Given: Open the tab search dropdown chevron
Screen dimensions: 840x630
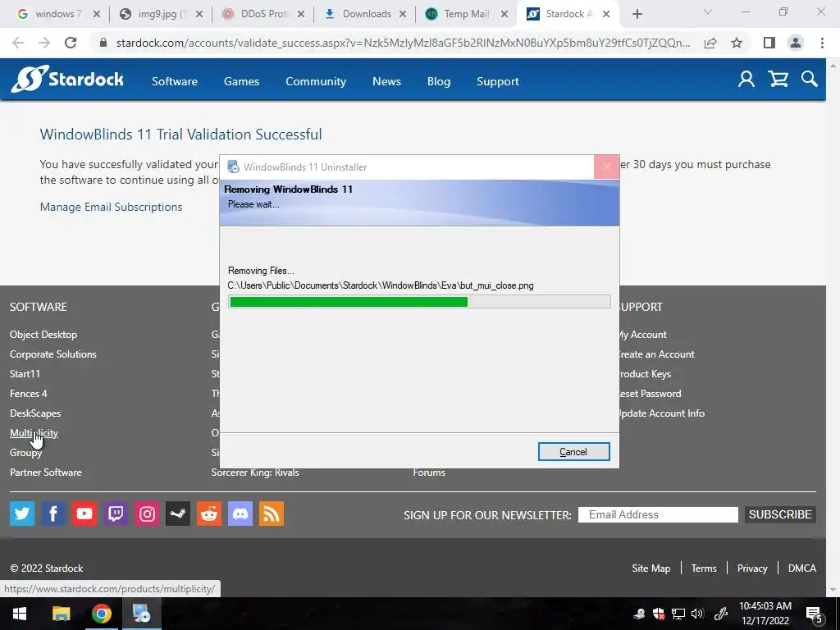Looking at the screenshot, I should pyautogui.click(x=708, y=11).
